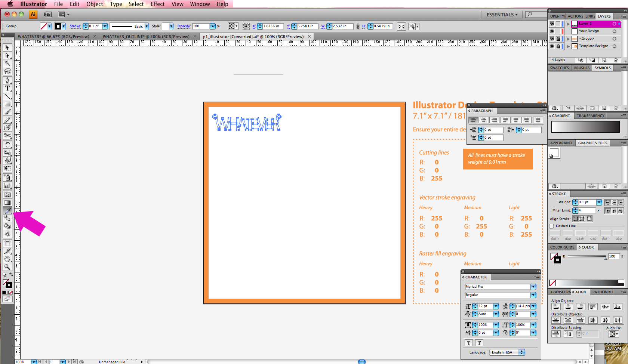Select the Rotate tool
628x364 pixels.
pos(7,145)
